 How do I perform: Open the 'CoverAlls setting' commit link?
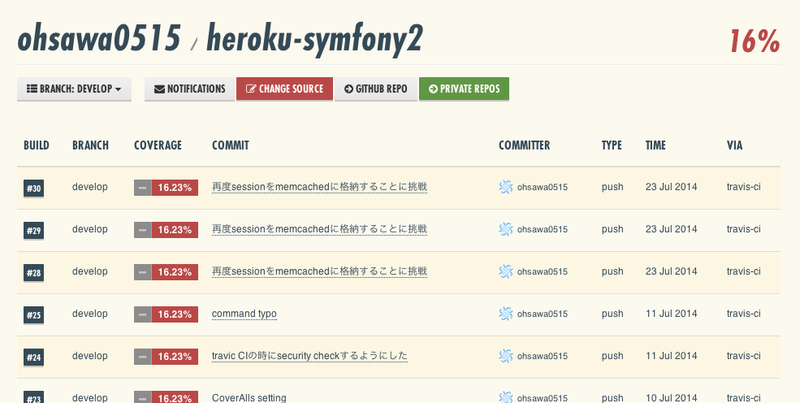coord(249,397)
